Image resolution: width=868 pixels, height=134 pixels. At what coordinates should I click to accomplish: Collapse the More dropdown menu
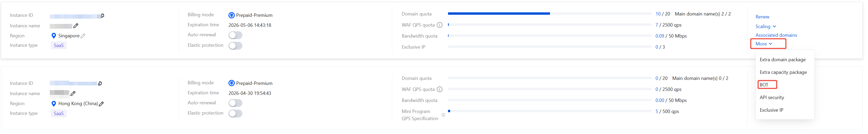pyautogui.click(x=763, y=44)
